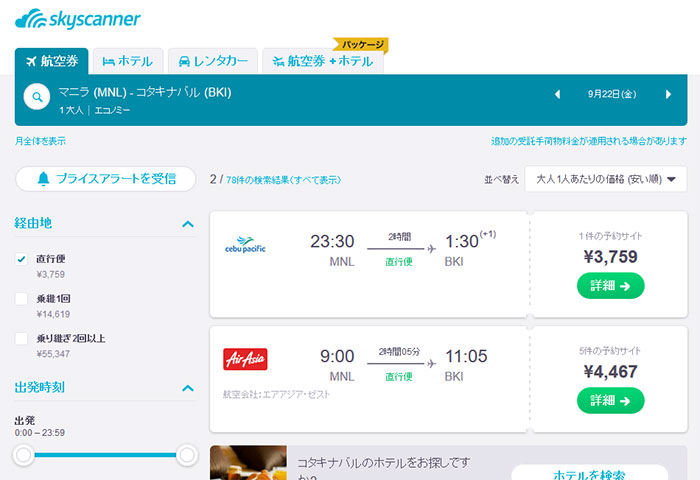Click the ホテルを検索 button

pos(589,473)
